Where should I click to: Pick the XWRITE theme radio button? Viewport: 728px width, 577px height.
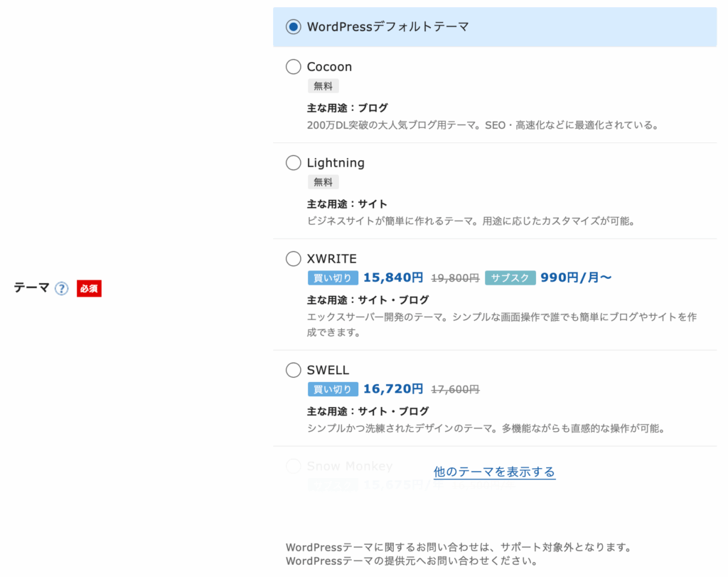click(294, 259)
